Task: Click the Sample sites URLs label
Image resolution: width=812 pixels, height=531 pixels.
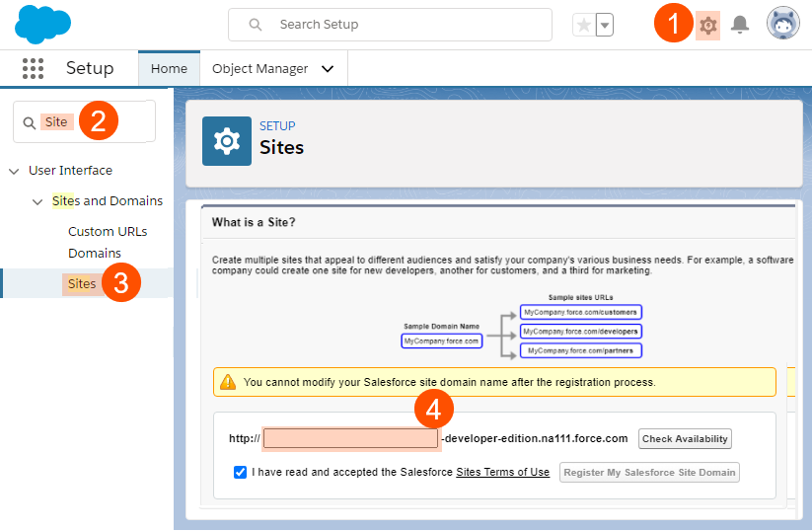Action: pos(580,297)
